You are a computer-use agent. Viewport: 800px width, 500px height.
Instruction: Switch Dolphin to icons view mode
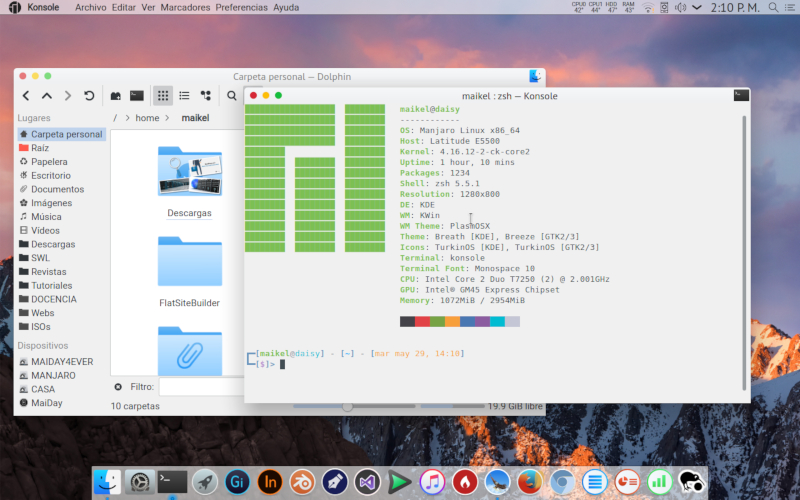[x=163, y=95]
